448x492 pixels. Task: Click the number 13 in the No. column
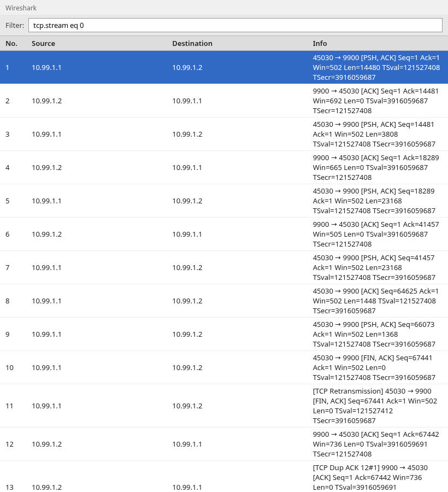tap(9, 487)
